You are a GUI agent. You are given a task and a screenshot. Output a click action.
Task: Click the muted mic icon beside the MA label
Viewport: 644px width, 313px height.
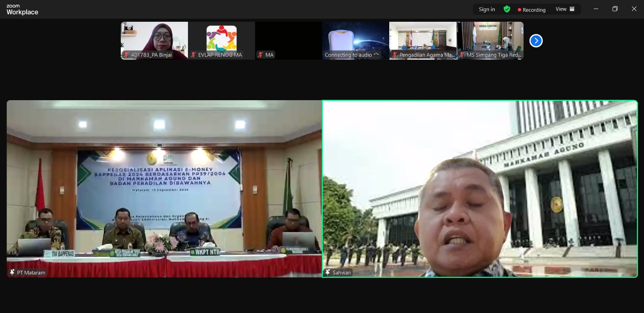click(261, 55)
